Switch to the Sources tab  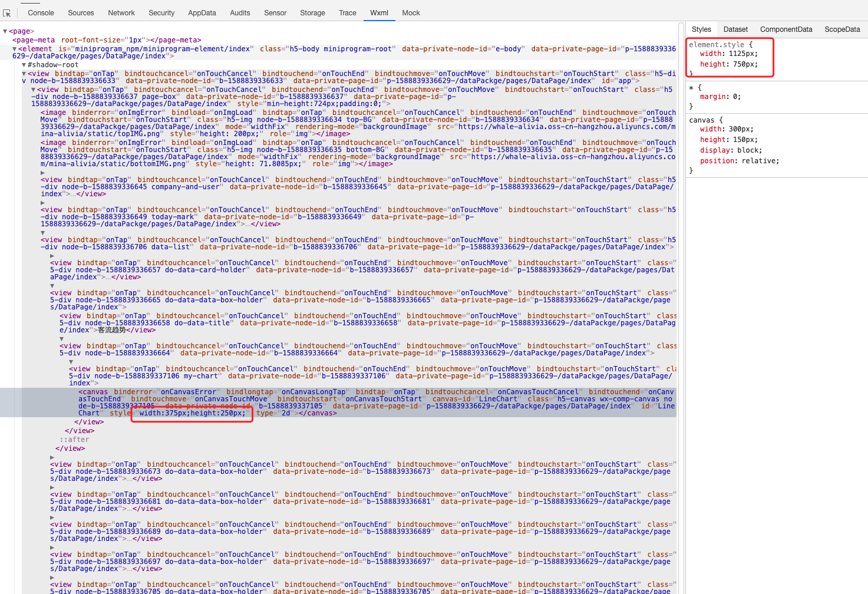click(81, 12)
